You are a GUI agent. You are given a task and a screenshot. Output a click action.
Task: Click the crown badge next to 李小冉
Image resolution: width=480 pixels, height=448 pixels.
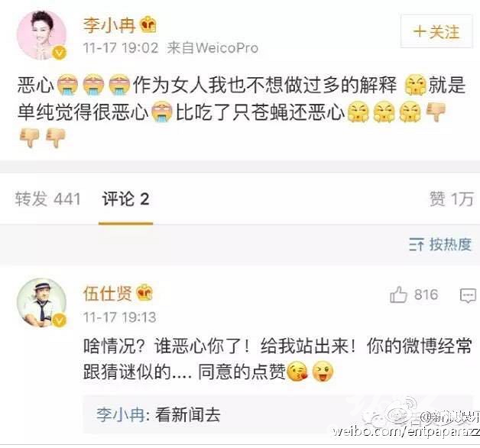click(x=148, y=25)
